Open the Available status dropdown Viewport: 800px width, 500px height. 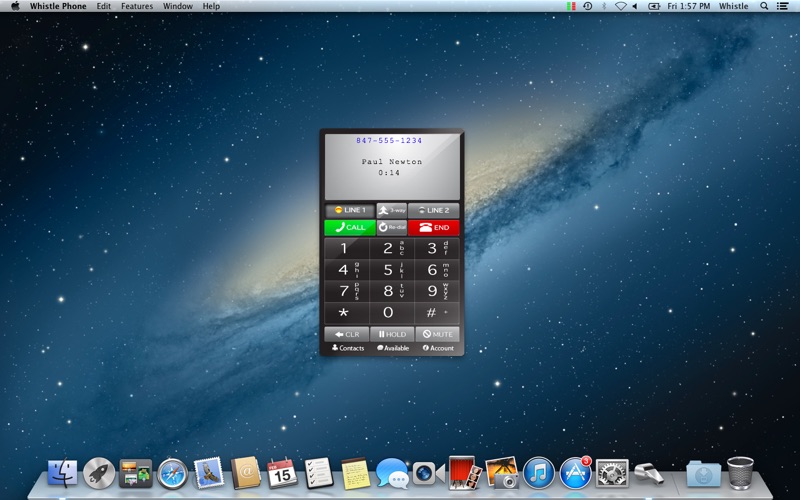click(x=393, y=348)
